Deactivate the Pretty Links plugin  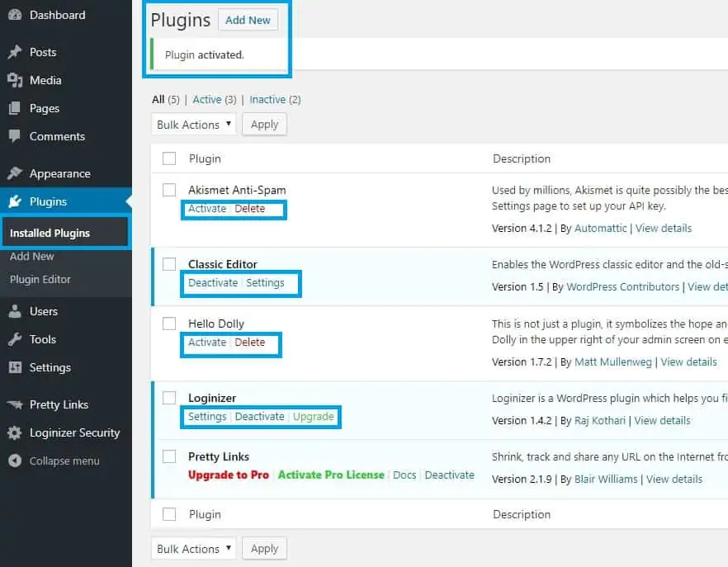449,475
